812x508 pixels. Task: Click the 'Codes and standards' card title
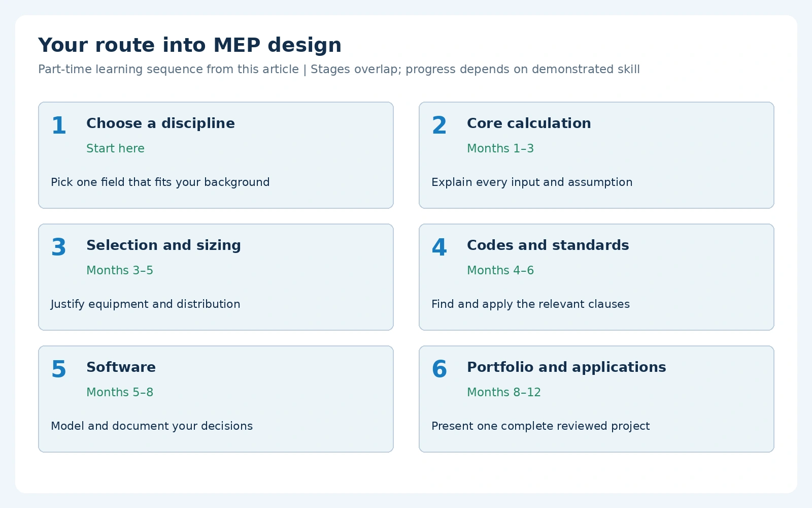548,245
